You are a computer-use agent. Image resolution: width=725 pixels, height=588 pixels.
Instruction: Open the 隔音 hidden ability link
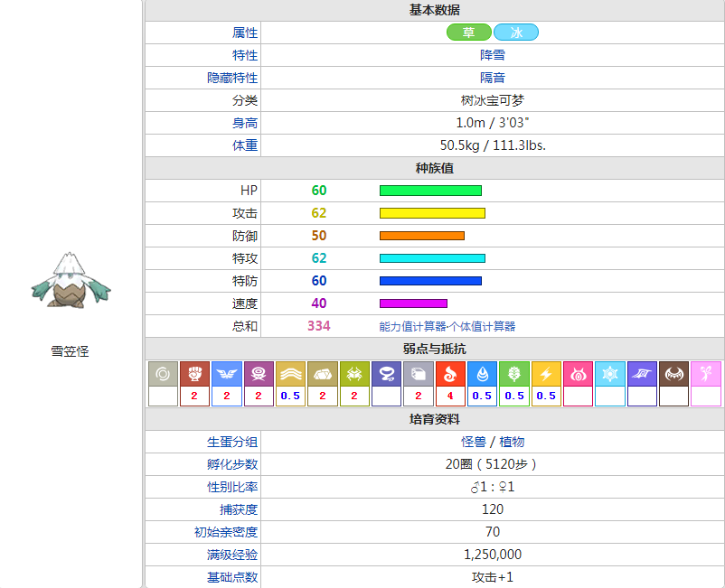point(493,78)
